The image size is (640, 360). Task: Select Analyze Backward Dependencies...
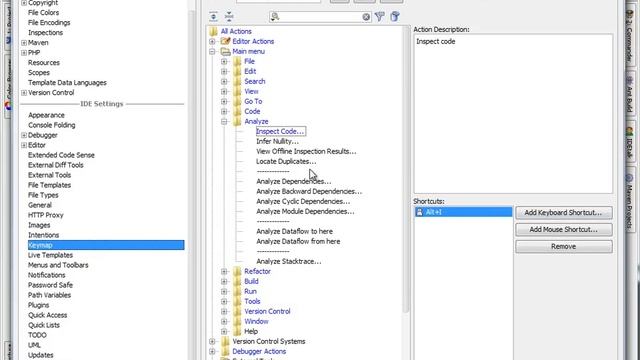309,191
